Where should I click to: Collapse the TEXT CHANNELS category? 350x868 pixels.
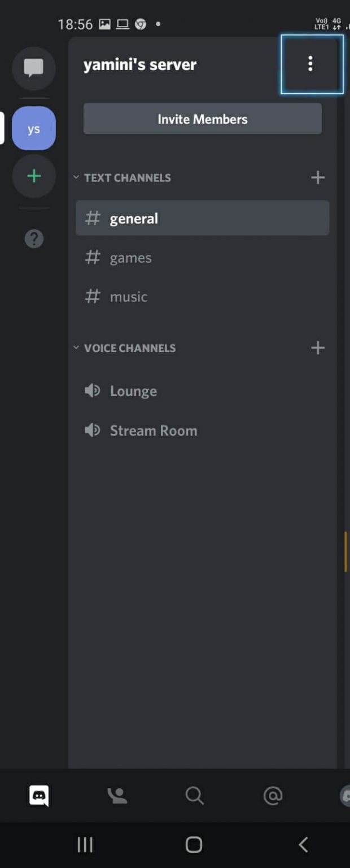point(122,177)
